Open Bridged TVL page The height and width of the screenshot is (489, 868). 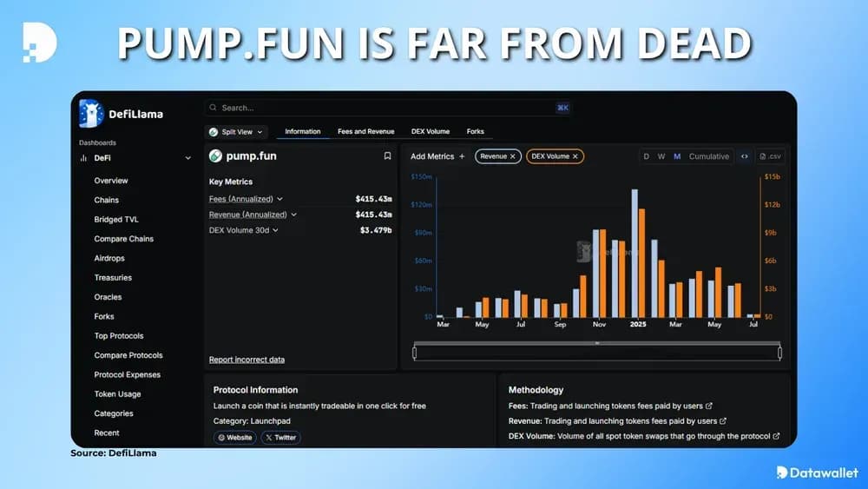[116, 219]
